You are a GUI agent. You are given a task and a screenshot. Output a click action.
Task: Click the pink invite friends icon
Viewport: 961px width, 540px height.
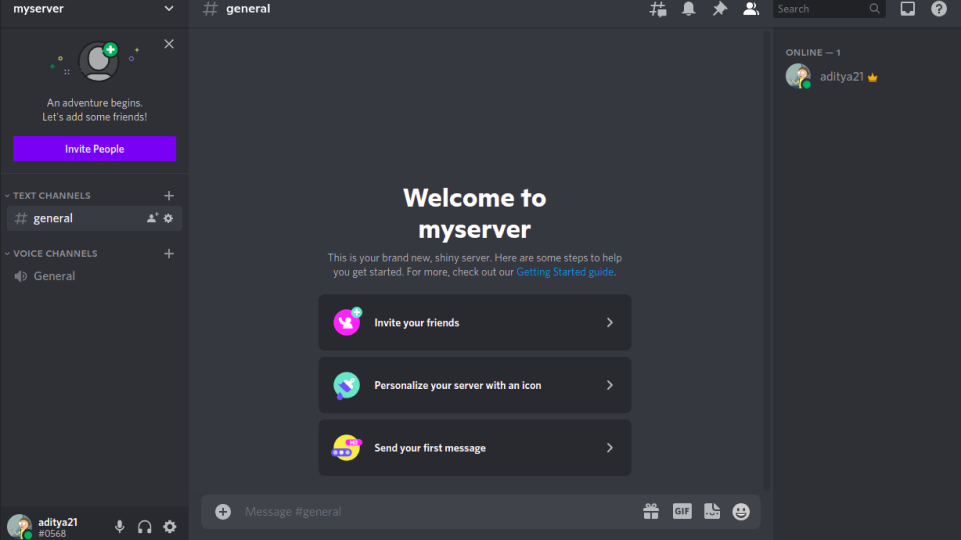pyautogui.click(x=347, y=322)
